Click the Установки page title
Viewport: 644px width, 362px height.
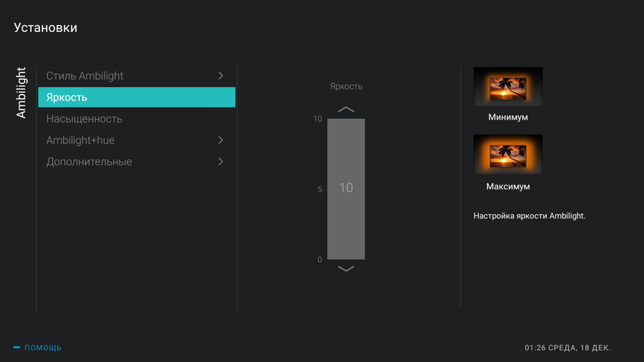tap(45, 28)
